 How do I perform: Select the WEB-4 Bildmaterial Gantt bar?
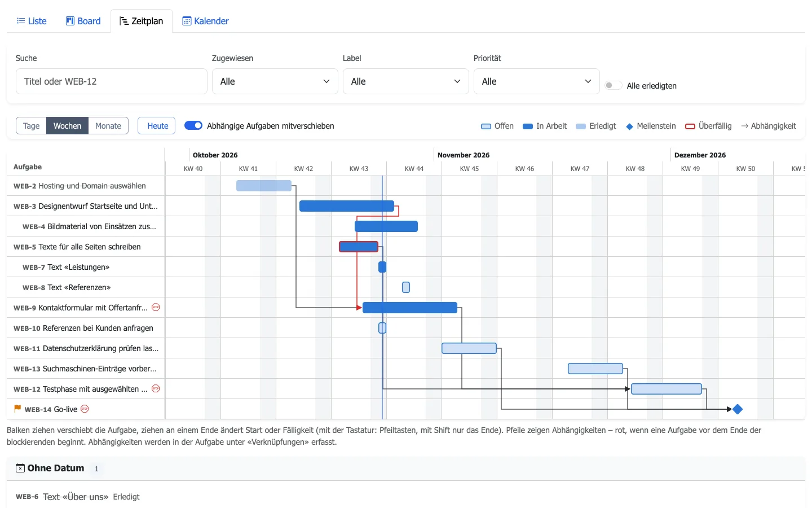pyautogui.click(x=386, y=226)
